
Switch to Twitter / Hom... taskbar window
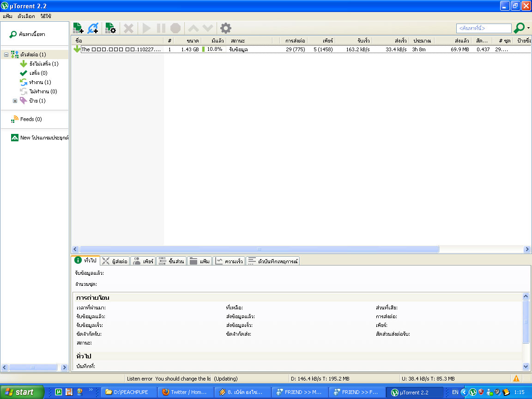point(186,392)
